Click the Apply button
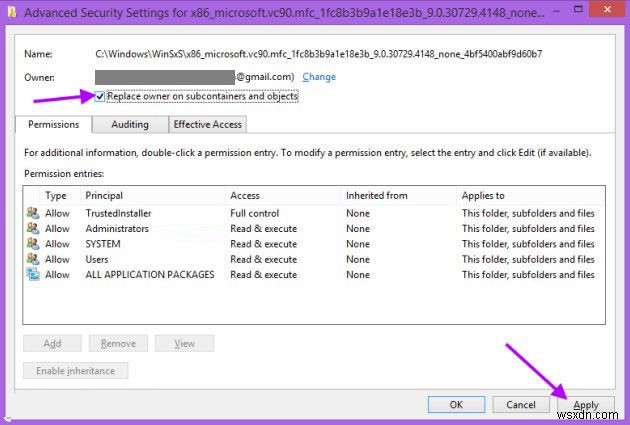Image resolution: width=630 pixels, height=425 pixels. tap(586, 405)
